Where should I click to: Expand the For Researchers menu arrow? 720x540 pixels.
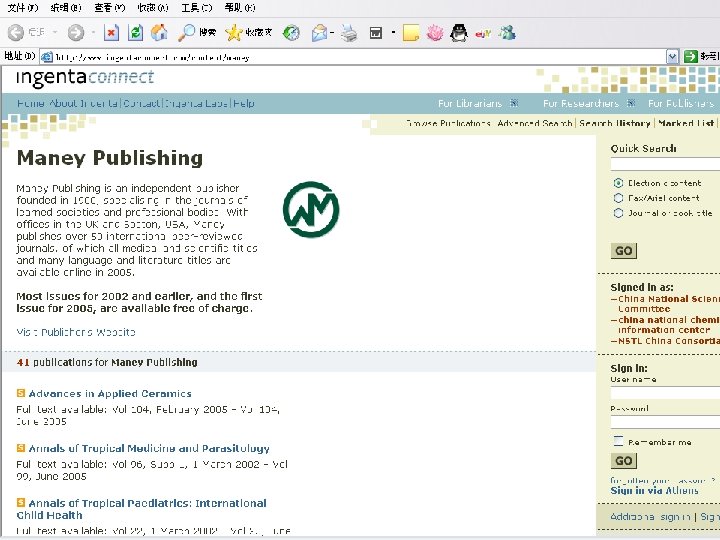[x=631, y=103]
